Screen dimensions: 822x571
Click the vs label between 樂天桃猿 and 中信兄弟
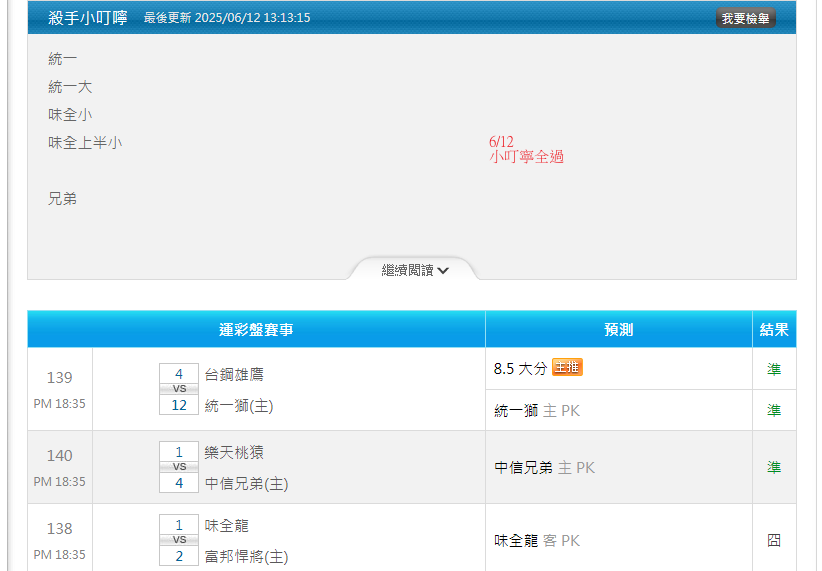[179, 467]
